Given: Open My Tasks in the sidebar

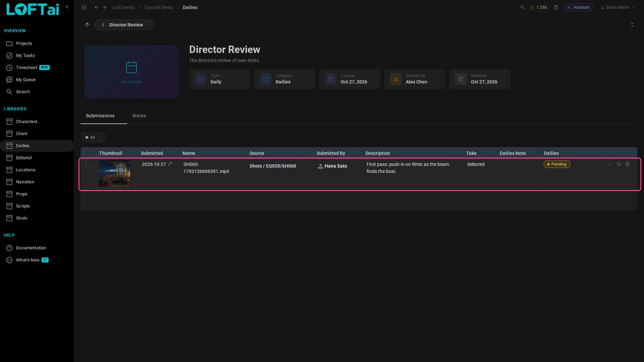Looking at the screenshot, I should [37, 55].
